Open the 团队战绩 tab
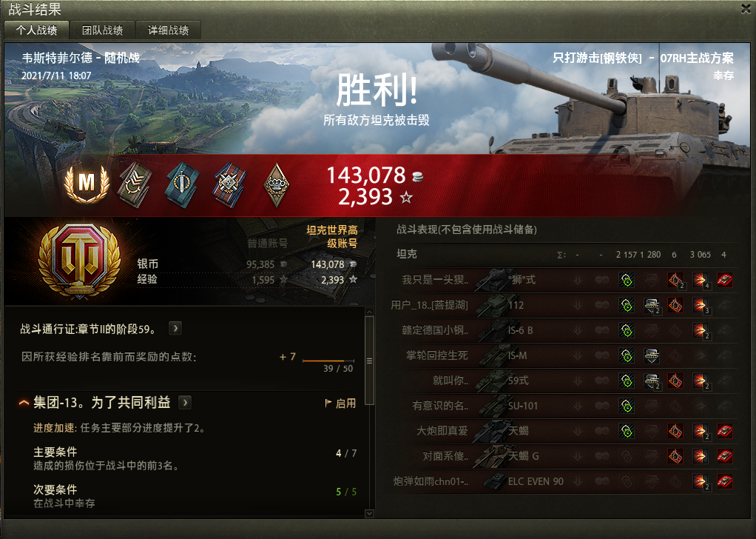The width and height of the screenshot is (756, 539). coord(102,30)
